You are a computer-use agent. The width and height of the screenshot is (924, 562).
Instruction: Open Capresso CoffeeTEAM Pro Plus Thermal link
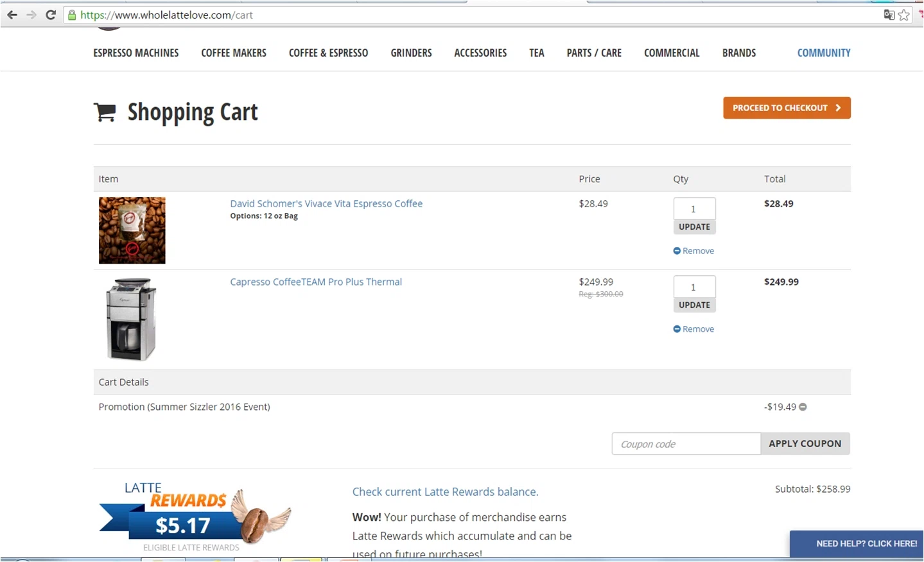coord(316,282)
